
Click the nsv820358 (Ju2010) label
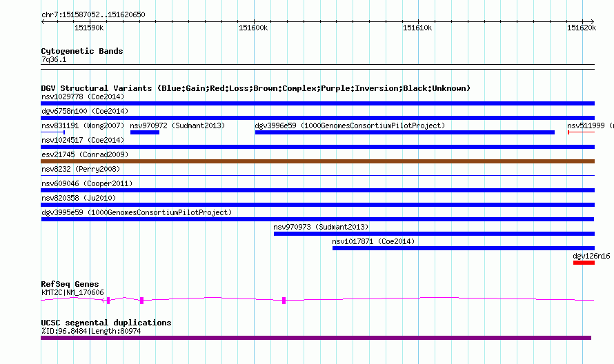tap(79, 198)
